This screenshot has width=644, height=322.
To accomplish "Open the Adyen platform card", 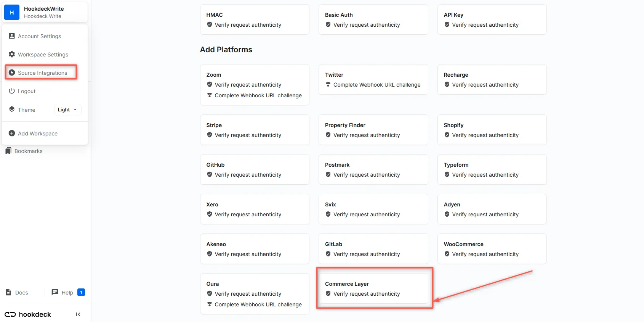I will [492, 209].
